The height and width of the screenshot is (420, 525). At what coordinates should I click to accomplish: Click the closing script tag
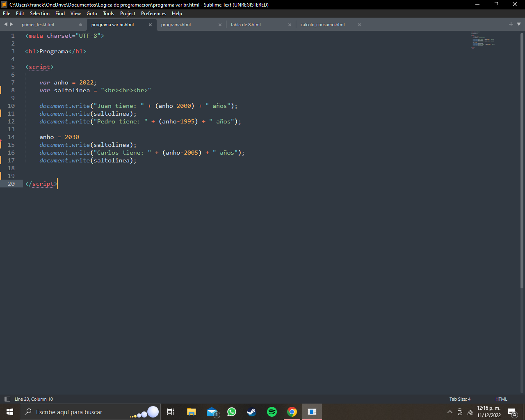41,184
